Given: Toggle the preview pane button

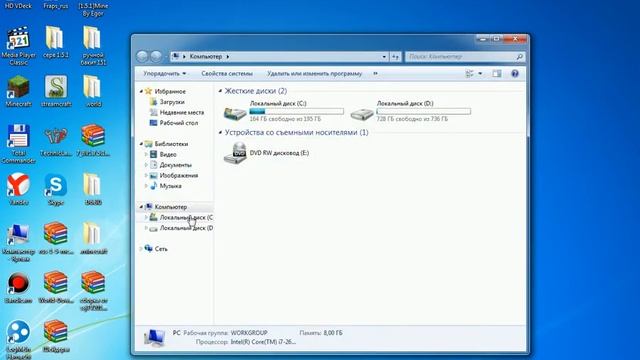Looking at the screenshot, I should click(496, 73).
